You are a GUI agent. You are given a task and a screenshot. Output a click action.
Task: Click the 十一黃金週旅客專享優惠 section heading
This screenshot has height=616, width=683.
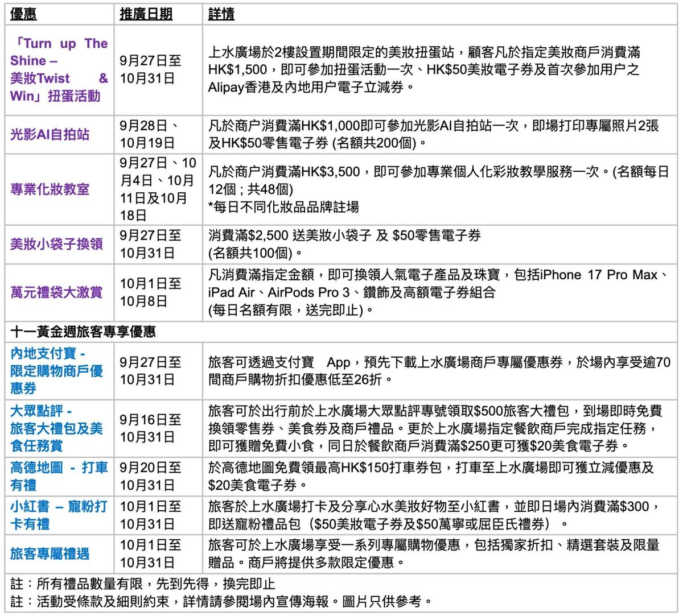(x=83, y=331)
